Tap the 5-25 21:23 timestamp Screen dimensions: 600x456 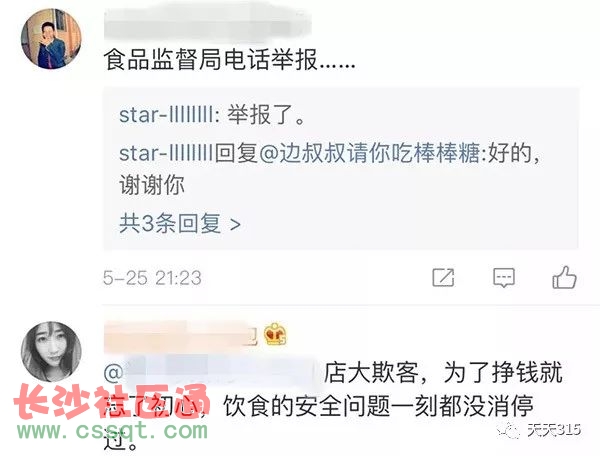[x=152, y=278]
